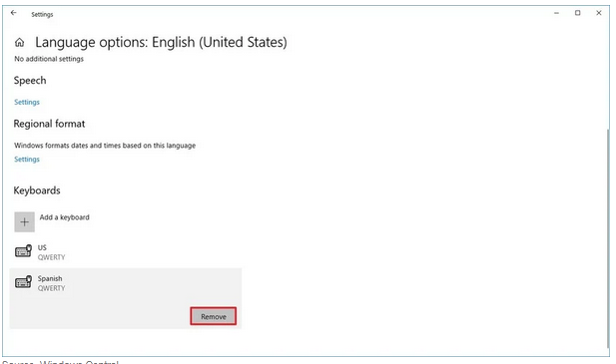The width and height of the screenshot is (616, 364).
Task: Select the US keyboard layout icon
Action: (23, 251)
